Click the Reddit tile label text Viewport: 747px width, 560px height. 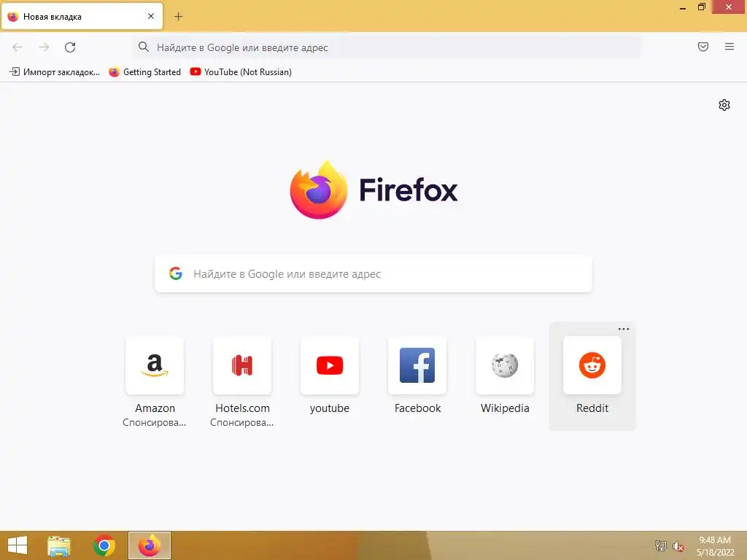[592, 408]
